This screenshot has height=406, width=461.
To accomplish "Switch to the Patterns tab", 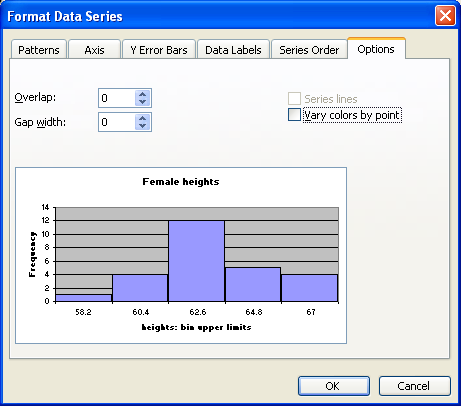I will coord(39,50).
